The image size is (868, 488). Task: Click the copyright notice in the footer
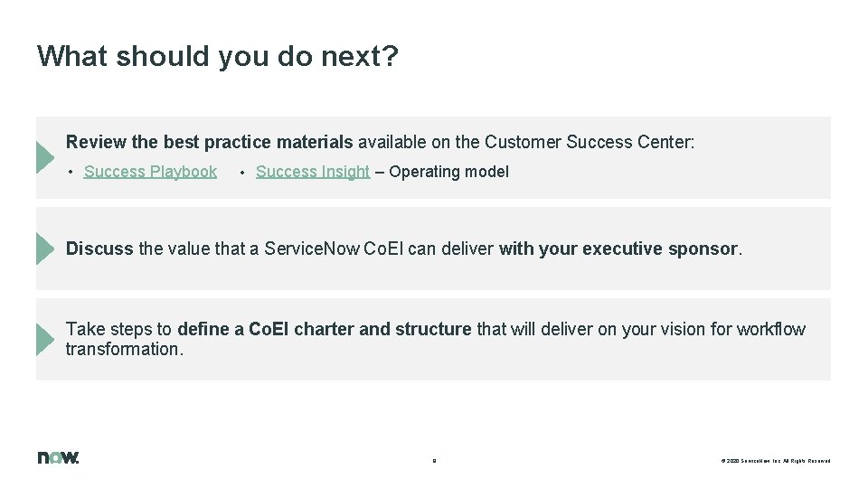(x=775, y=461)
